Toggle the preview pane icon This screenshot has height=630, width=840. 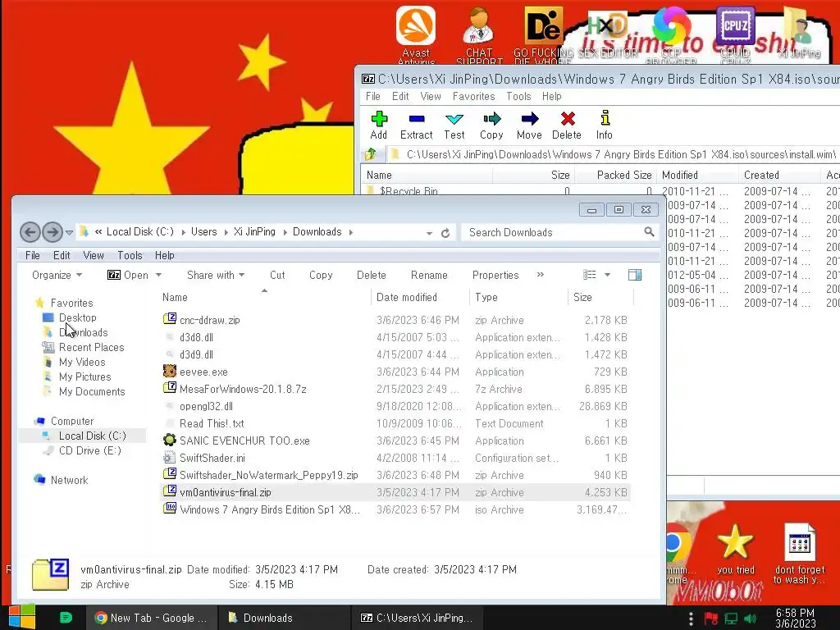(635, 275)
